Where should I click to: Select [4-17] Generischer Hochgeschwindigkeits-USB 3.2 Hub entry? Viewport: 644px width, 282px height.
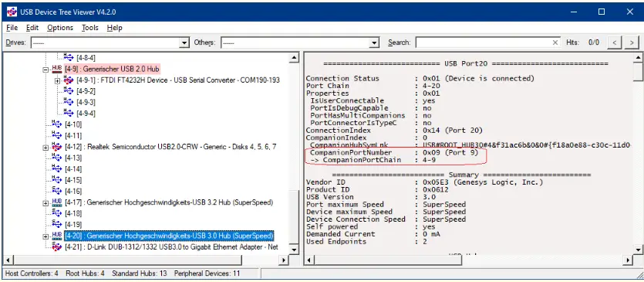click(x=168, y=202)
